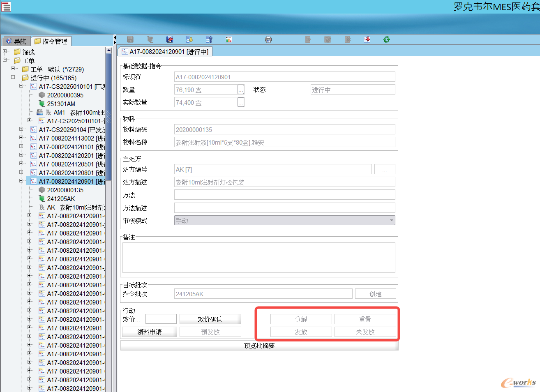Open the hamburger main menu icon
The height and width of the screenshot is (392, 540).
click(6, 6)
